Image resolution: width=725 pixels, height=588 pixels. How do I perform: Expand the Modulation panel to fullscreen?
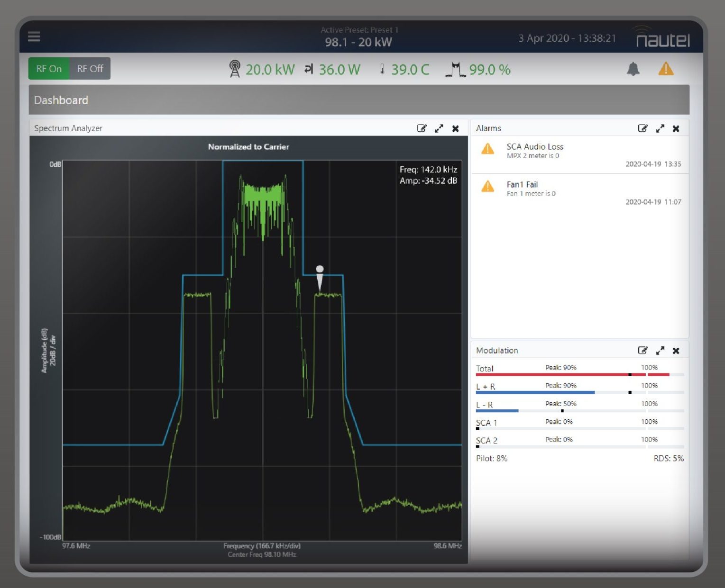tap(660, 350)
